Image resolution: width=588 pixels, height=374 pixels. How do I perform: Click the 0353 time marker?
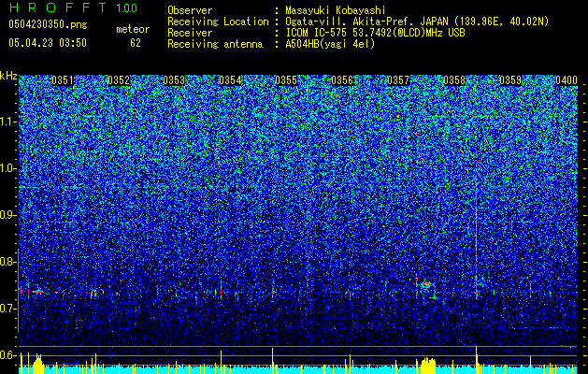(x=174, y=80)
